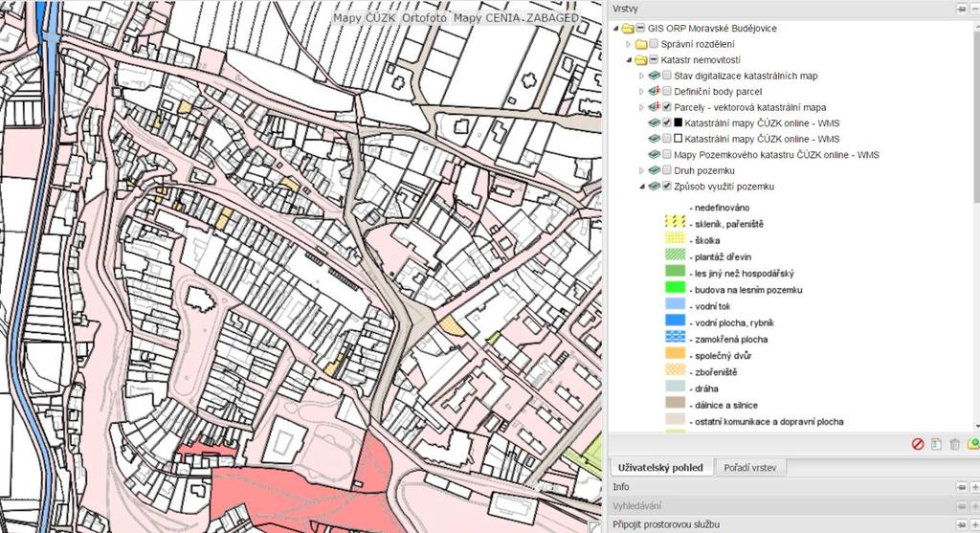Expand the Druh pozemku legend node

pyautogui.click(x=641, y=170)
